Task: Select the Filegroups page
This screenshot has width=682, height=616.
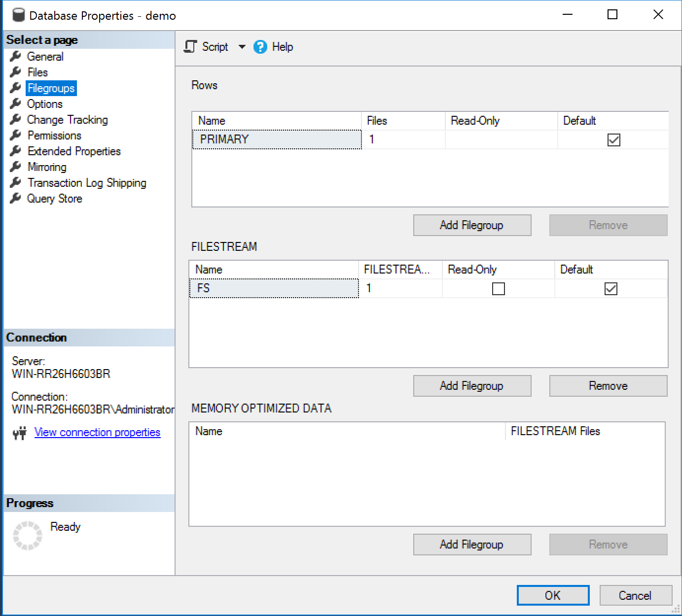Action: pos(51,88)
